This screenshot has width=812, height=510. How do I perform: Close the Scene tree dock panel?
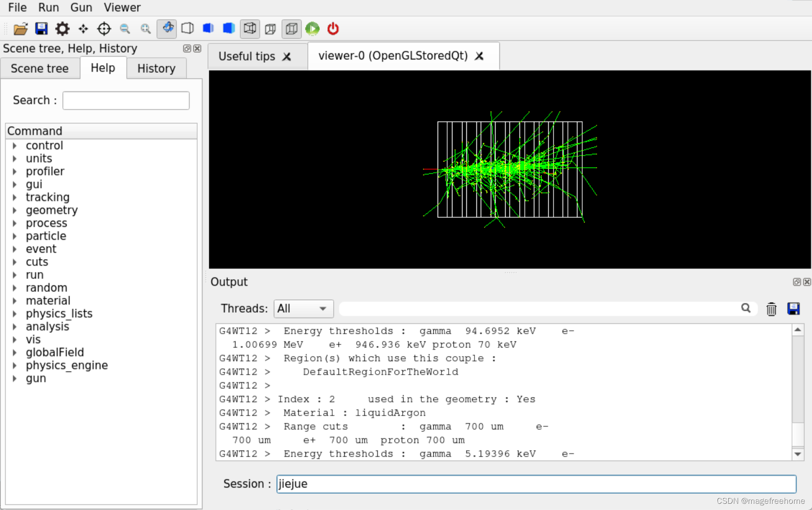[197, 48]
